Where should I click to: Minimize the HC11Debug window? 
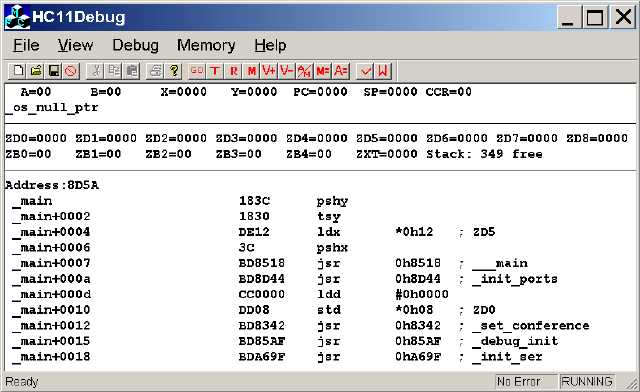(x=568, y=17)
